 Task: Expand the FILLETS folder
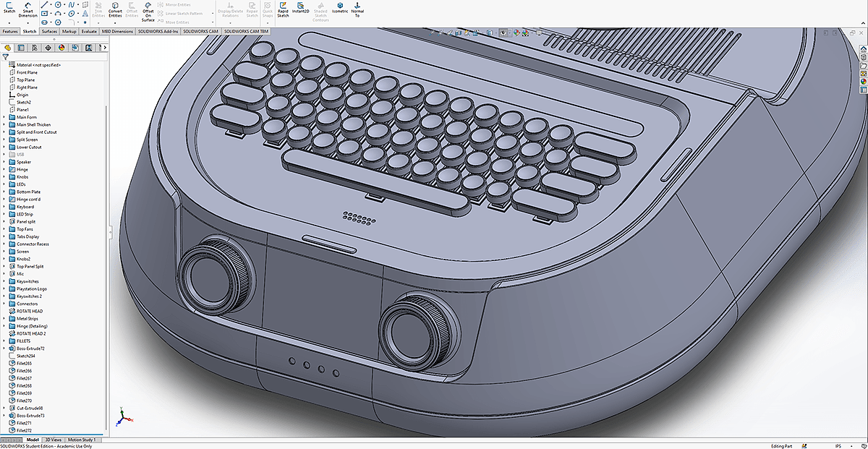[x=4, y=341]
